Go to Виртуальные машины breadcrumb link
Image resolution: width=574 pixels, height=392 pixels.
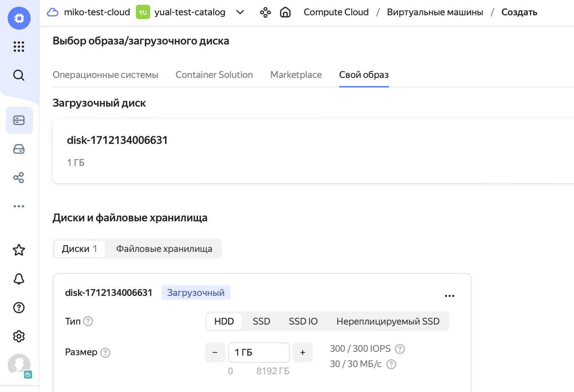[435, 12]
